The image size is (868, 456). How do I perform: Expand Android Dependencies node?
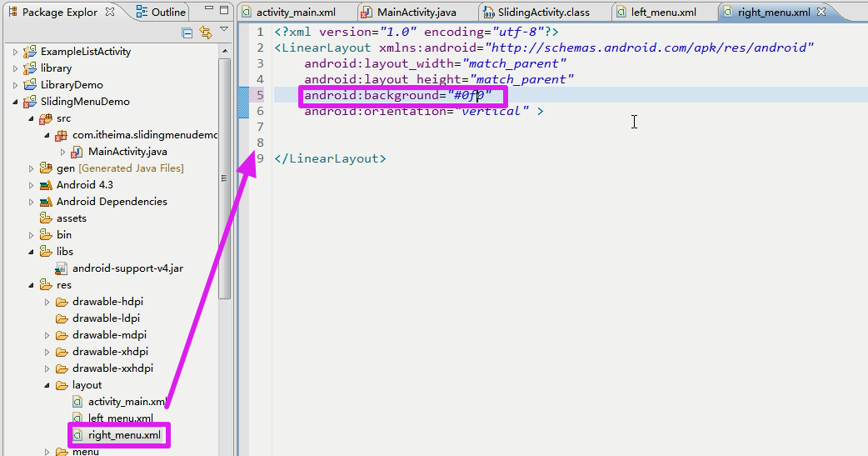(31, 202)
